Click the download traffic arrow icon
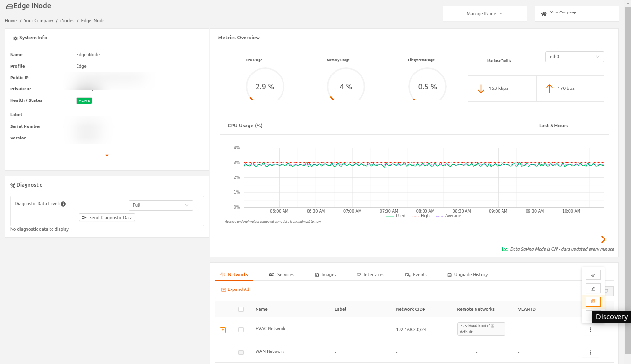This screenshot has height=364, width=631. point(480,88)
